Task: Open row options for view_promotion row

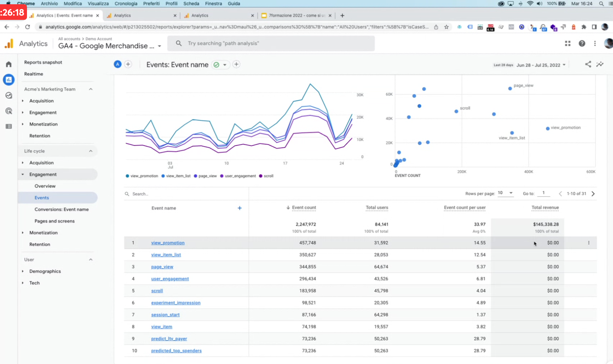Action: click(x=588, y=243)
